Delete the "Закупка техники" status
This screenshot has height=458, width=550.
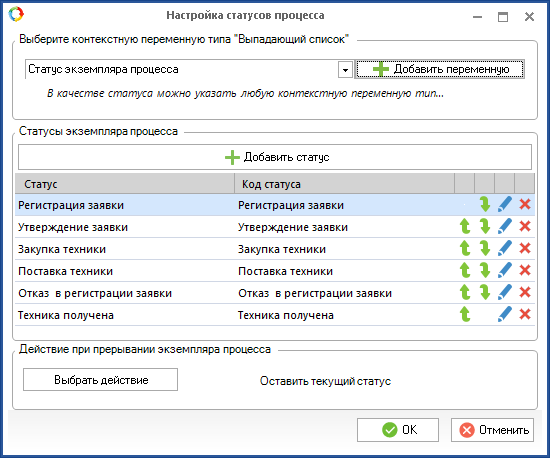click(525, 249)
